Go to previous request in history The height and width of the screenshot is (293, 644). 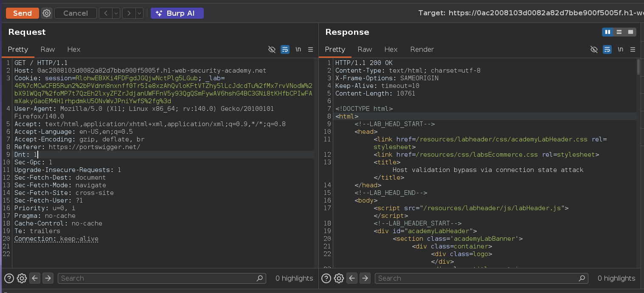click(105, 13)
